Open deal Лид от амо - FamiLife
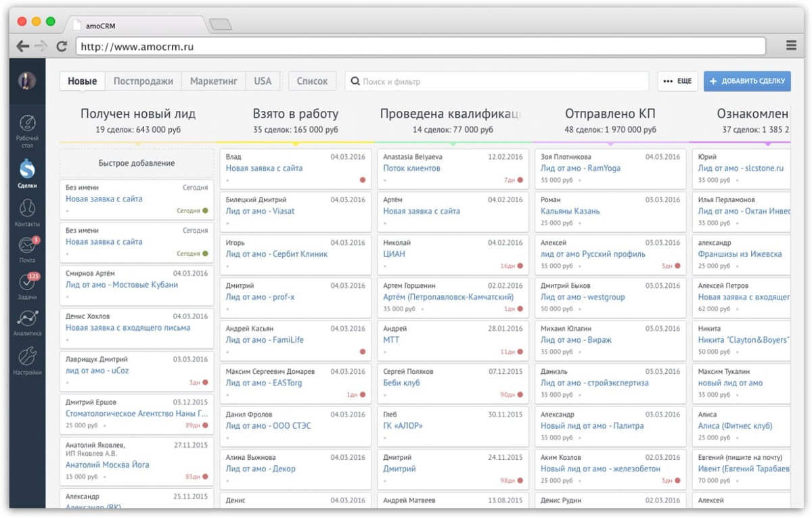 tap(265, 339)
